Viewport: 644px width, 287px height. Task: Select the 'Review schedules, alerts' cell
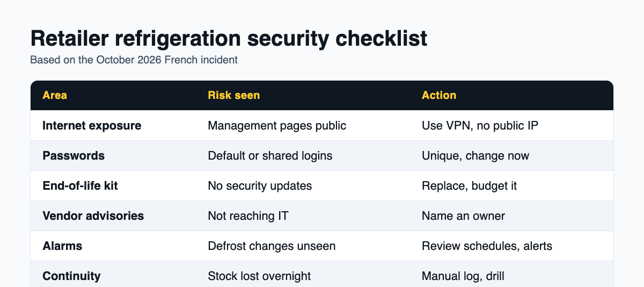coord(511,246)
